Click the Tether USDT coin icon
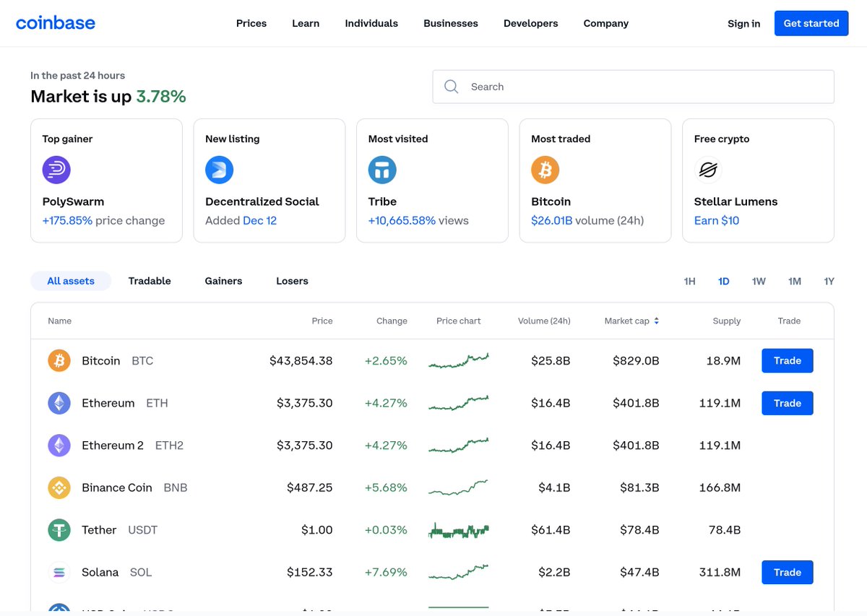 (59, 529)
